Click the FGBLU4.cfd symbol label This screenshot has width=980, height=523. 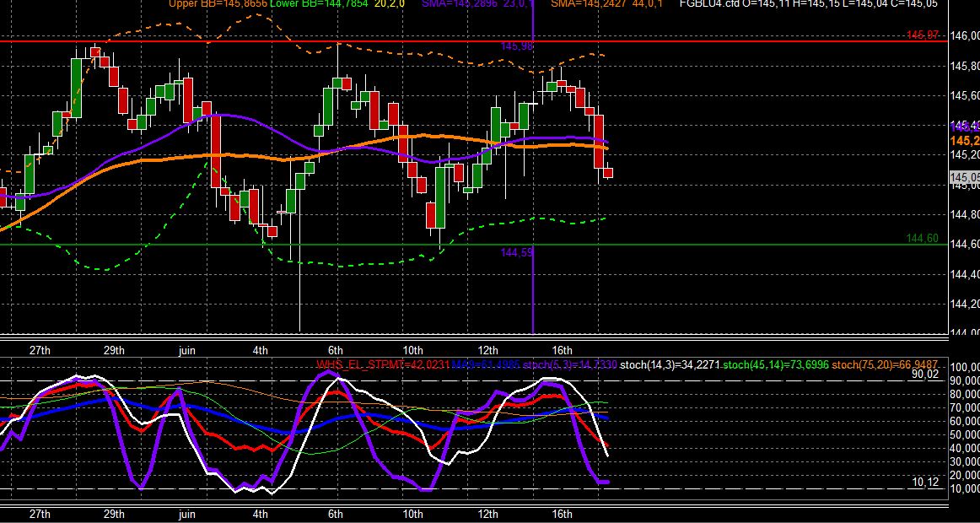click(x=709, y=3)
